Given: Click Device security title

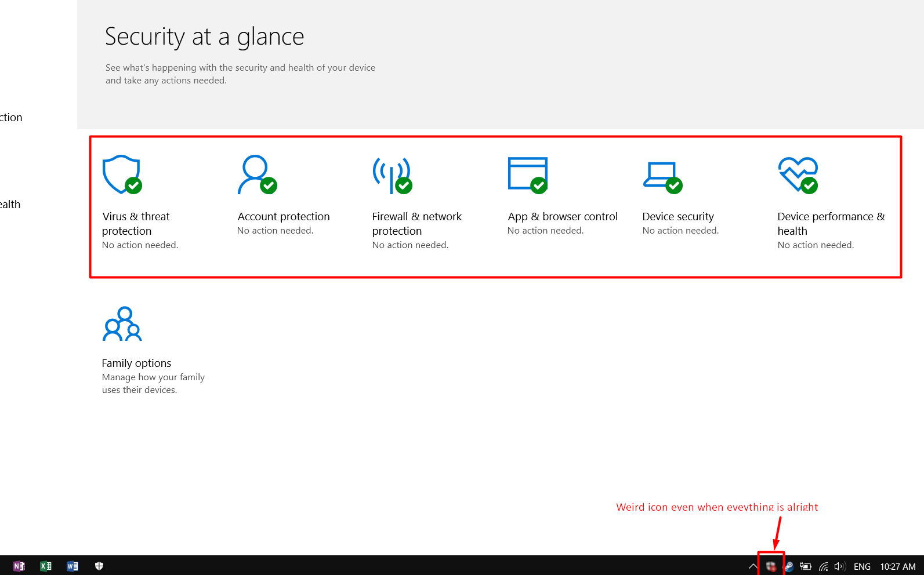Looking at the screenshot, I should [x=678, y=216].
